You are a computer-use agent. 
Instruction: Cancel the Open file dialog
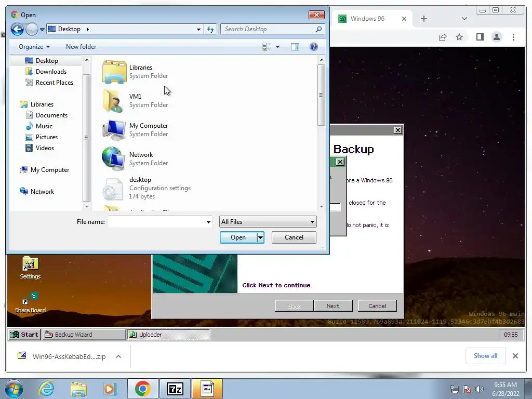[x=294, y=237]
